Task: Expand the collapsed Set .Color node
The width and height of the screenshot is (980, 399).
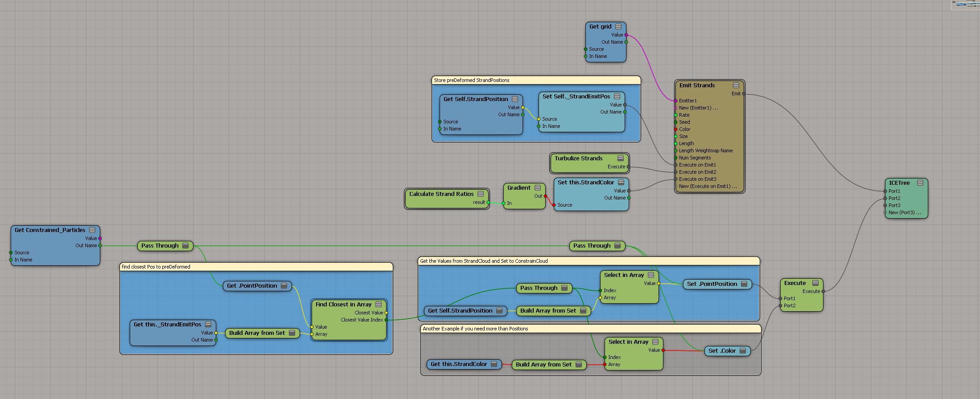Action: tap(743, 351)
